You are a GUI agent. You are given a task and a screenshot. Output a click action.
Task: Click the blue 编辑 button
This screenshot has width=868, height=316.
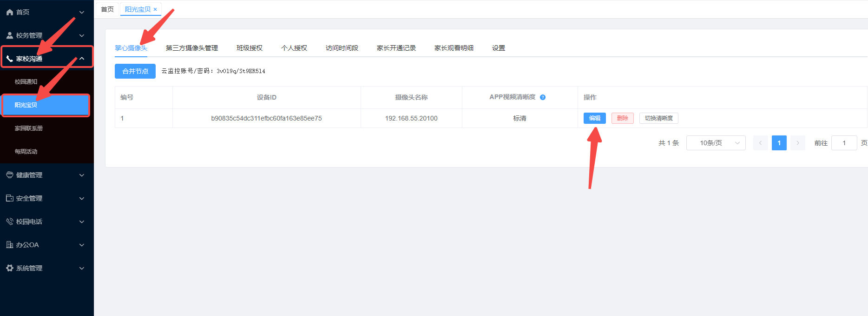tap(595, 118)
